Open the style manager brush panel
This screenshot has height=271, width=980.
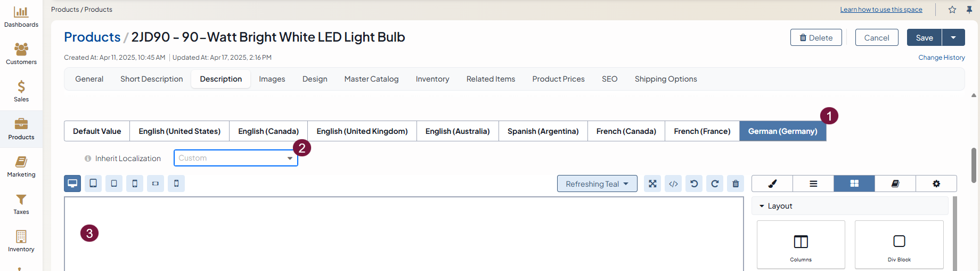772,184
